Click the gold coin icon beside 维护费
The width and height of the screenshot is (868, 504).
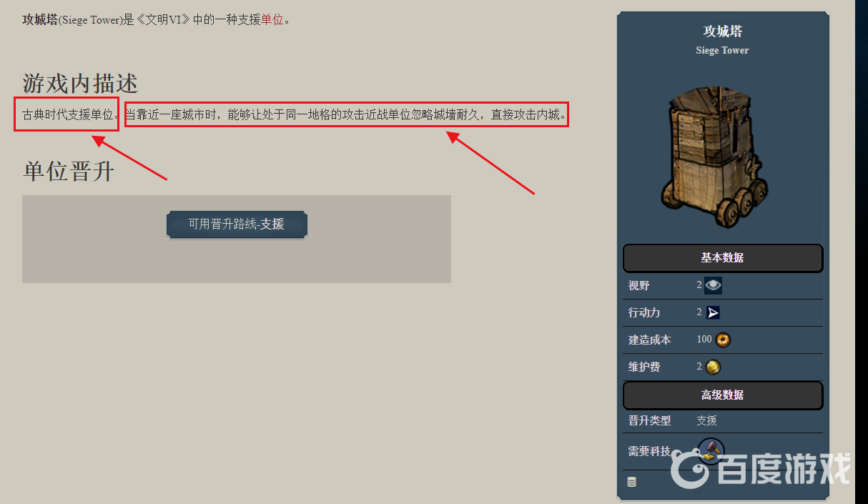[713, 367]
